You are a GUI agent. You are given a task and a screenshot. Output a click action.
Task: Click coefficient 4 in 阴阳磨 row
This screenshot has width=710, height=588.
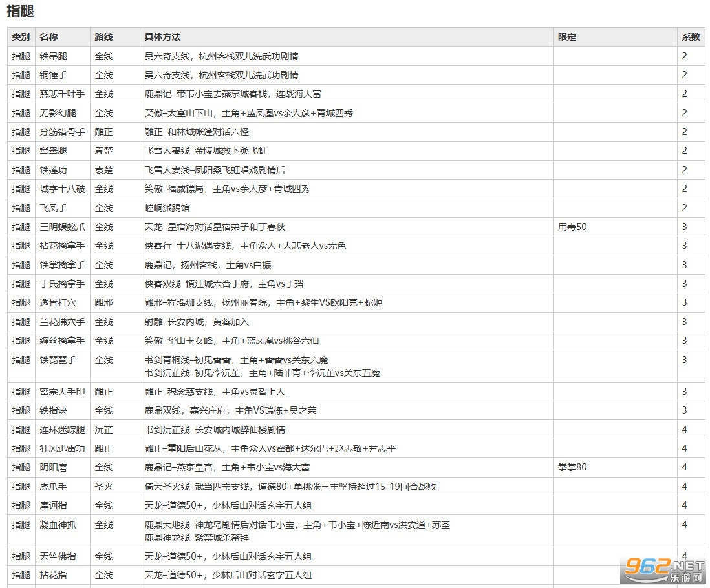click(684, 467)
